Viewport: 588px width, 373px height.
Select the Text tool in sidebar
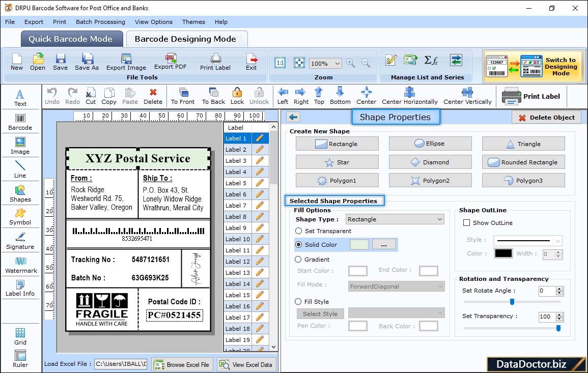click(x=20, y=98)
